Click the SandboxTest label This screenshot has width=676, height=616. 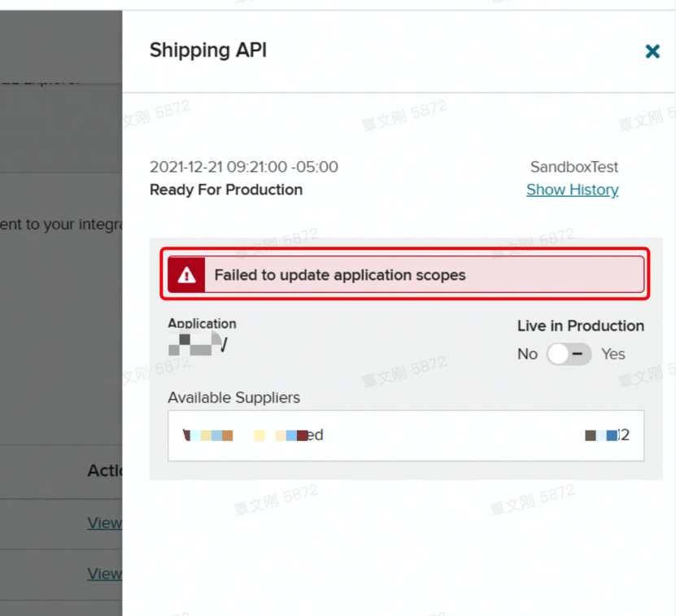tap(574, 167)
